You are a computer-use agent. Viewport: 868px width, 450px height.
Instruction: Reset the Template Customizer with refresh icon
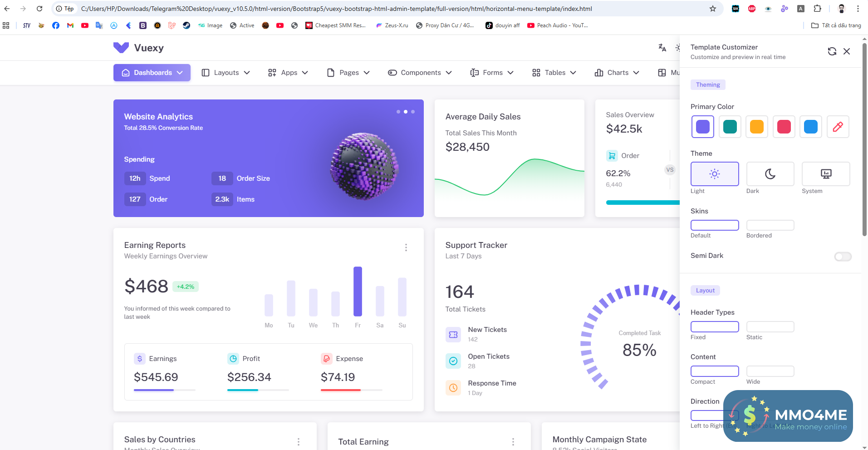click(x=832, y=51)
